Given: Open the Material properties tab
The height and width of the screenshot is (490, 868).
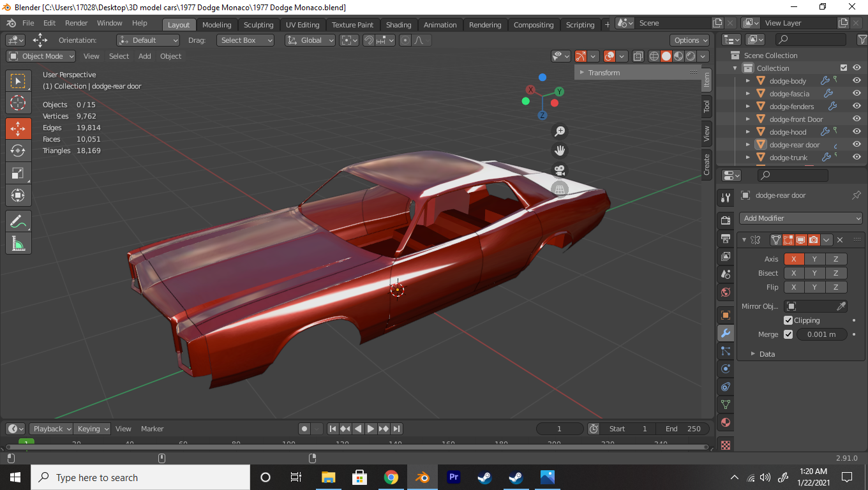Looking at the screenshot, I should click(726, 422).
